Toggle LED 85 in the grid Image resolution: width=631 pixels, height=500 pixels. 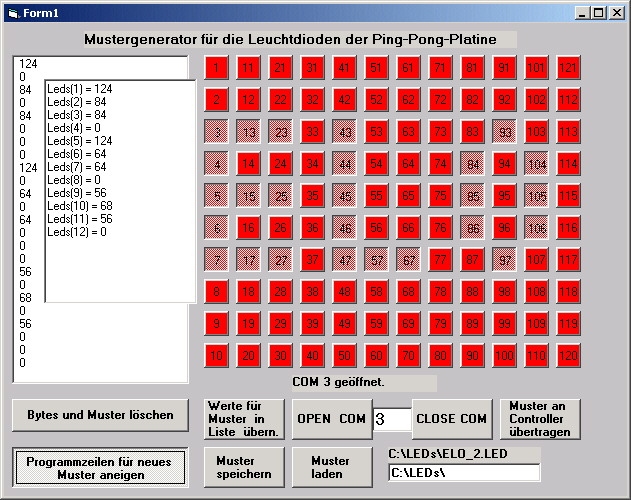[472, 196]
